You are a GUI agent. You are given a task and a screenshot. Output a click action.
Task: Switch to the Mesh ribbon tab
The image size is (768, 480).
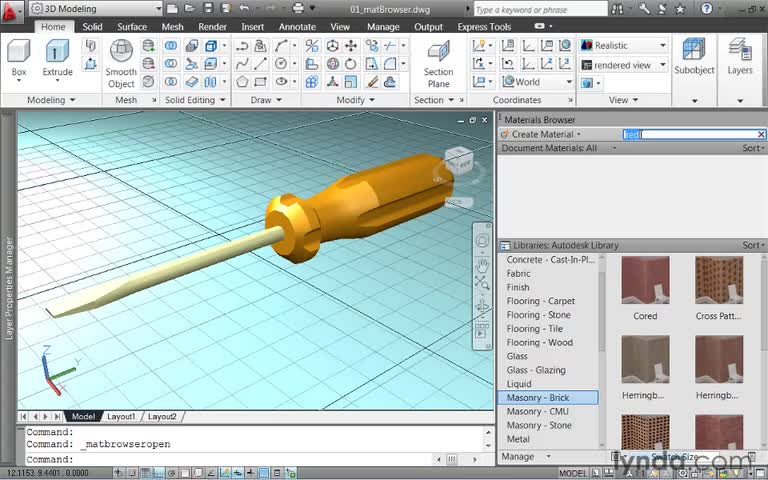[x=172, y=27]
